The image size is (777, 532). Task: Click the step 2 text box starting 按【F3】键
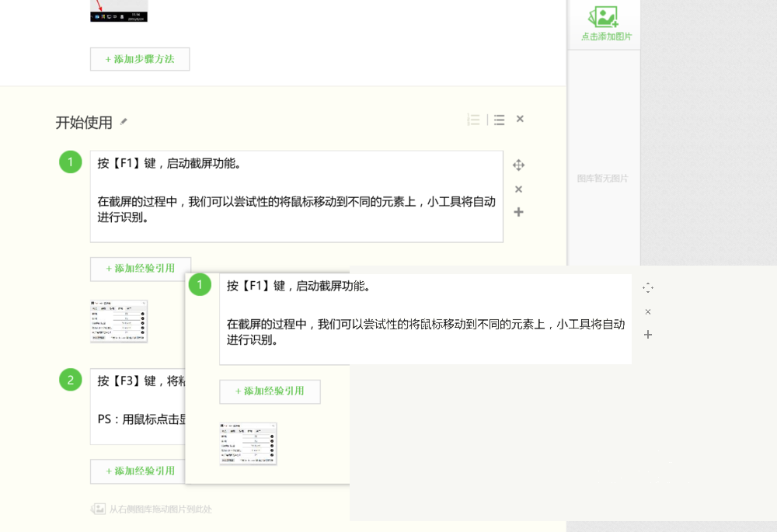click(x=138, y=406)
